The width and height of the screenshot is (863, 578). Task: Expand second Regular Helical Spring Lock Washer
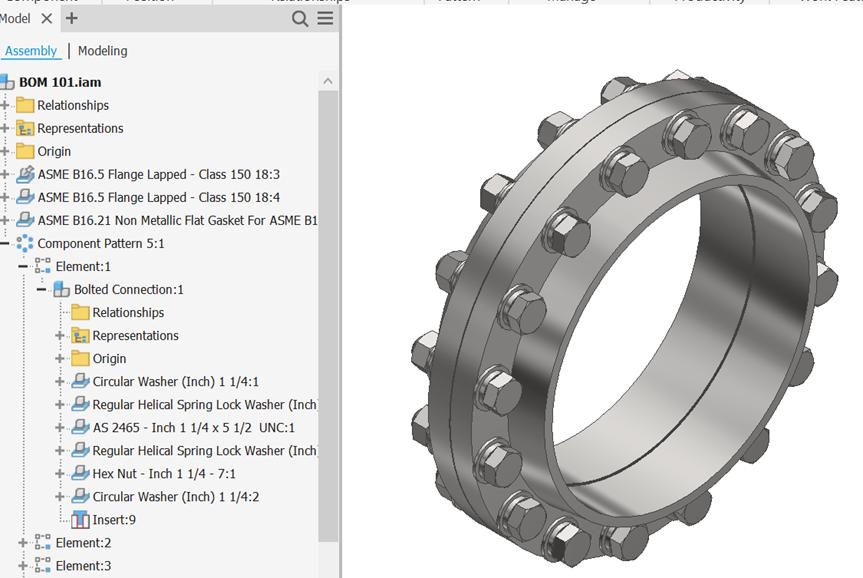click(60, 451)
